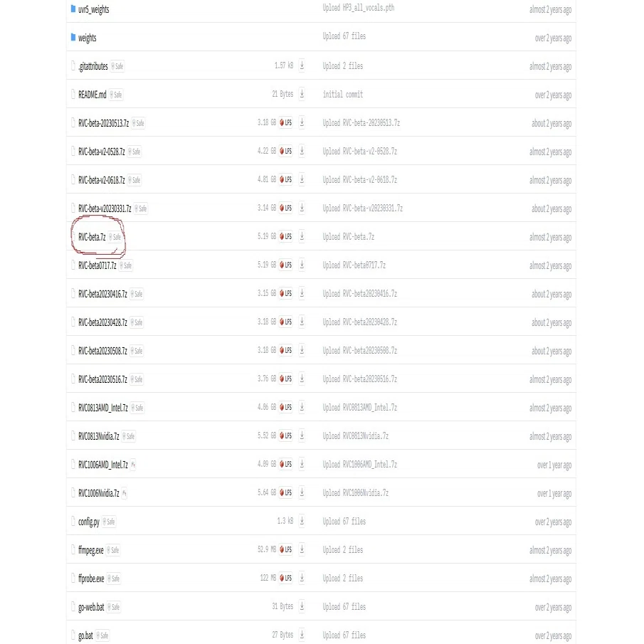
Task: Open the config.py file
Action: [x=89, y=522]
